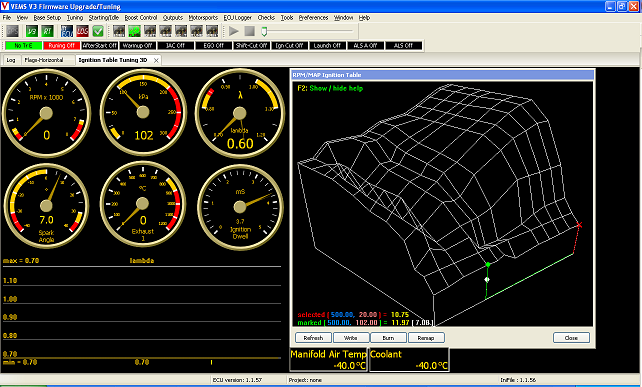Click the Burn button below the ignition table
Screen dimensions: 642x387
tap(388, 338)
